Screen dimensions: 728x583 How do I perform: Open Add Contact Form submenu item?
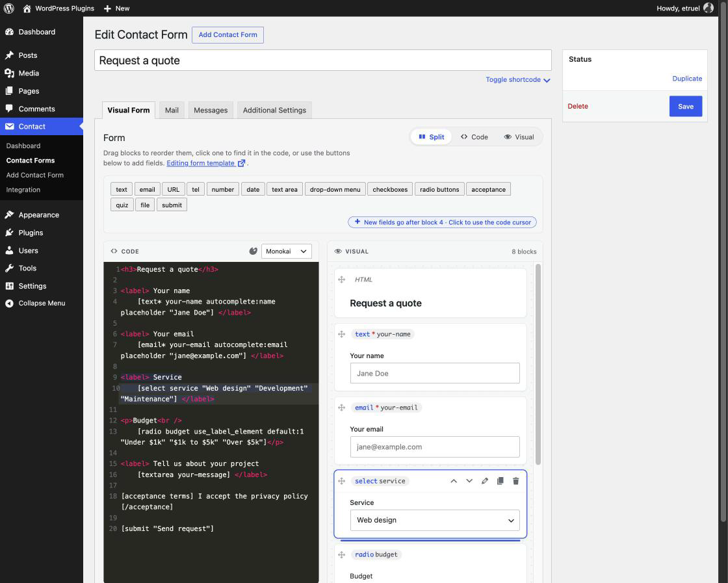(35, 175)
